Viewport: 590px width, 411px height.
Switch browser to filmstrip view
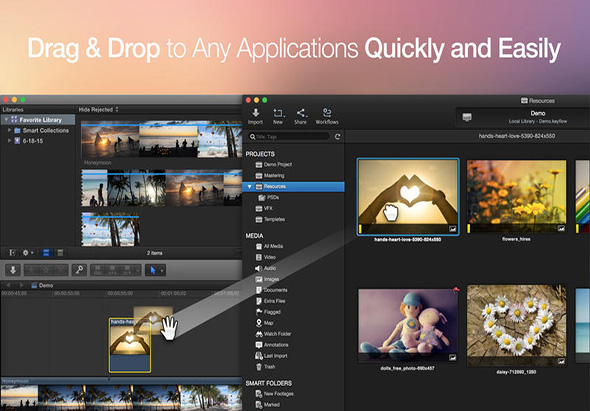click(x=46, y=253)
